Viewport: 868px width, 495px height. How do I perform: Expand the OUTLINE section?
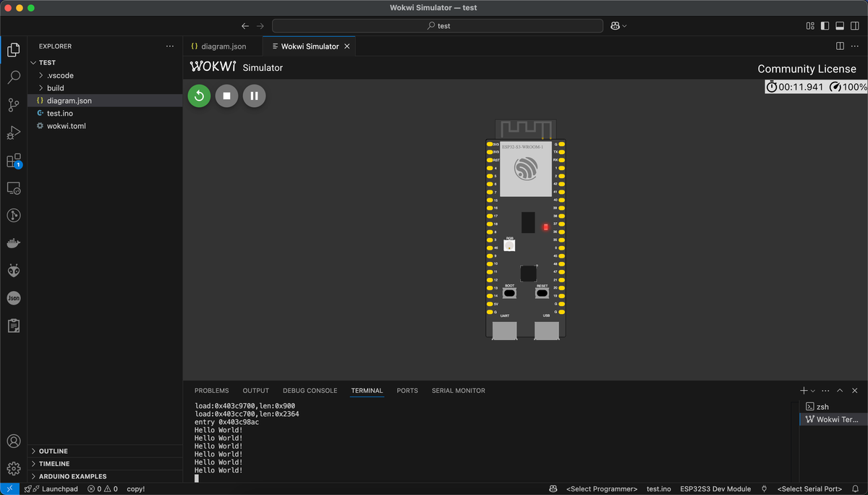tap(54, 451)
